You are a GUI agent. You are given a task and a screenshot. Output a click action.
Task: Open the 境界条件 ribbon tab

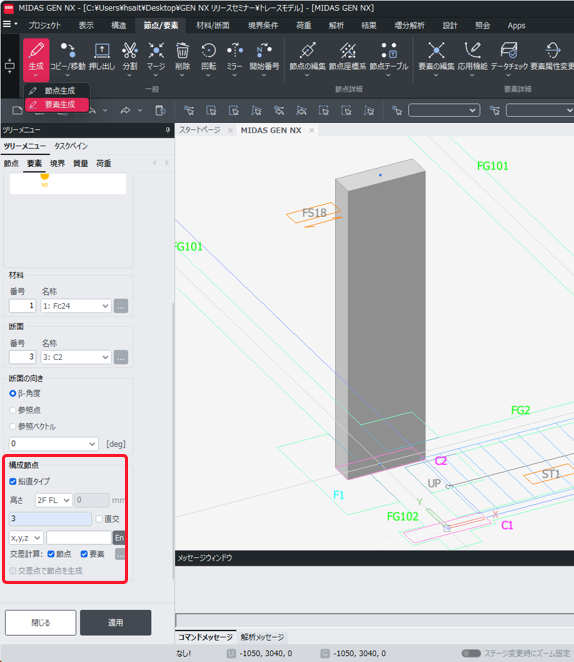[x=263, y=25]
